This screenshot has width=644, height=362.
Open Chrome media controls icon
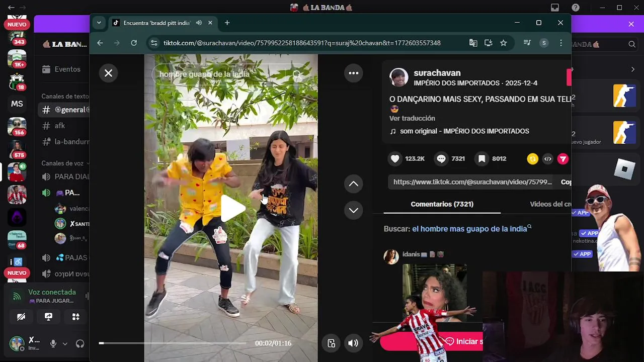527,43
